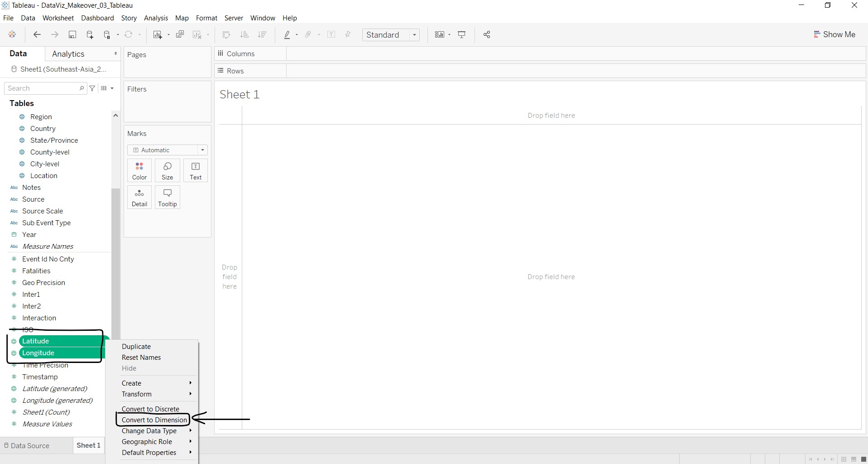
Task: Click the Duplicate sheet toolbar icon
Action: point(180,35)
